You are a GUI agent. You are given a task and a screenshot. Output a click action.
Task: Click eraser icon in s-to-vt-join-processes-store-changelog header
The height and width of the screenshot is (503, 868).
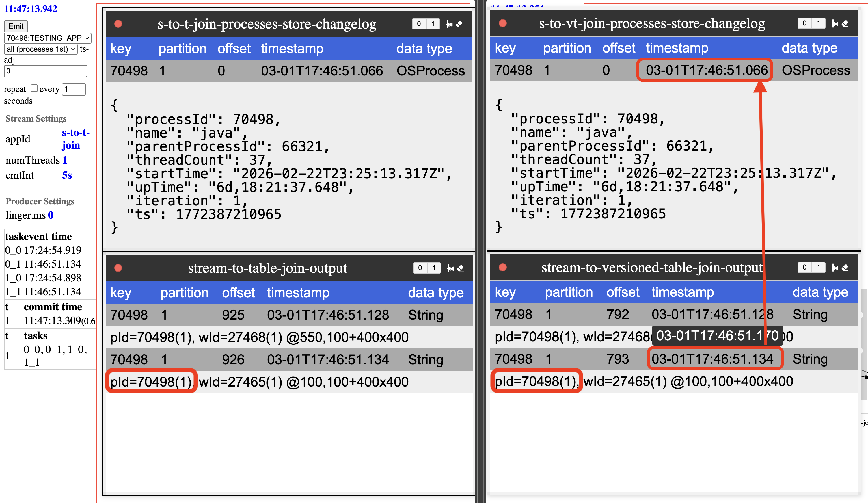coord(845,24)
